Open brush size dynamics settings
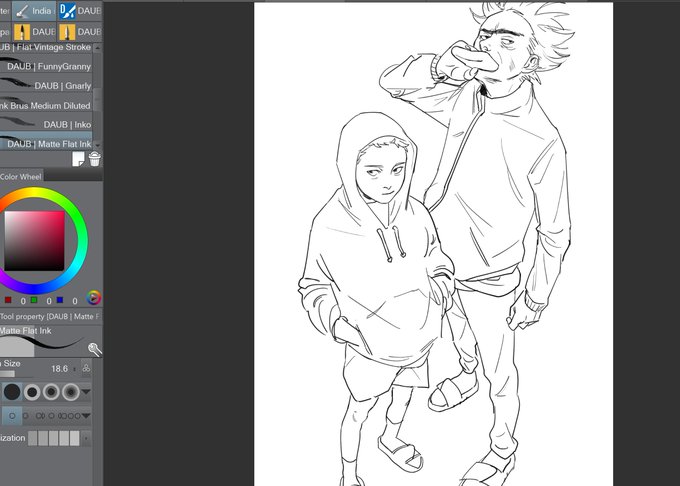Screen dimensions: 680x486 tap(86, 368)
